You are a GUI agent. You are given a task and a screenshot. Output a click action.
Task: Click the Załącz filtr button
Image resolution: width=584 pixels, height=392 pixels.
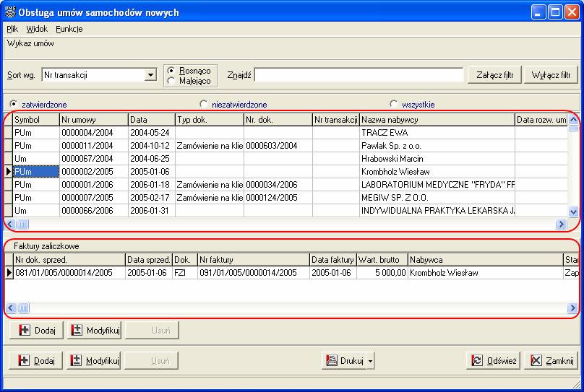coord(494,75)
